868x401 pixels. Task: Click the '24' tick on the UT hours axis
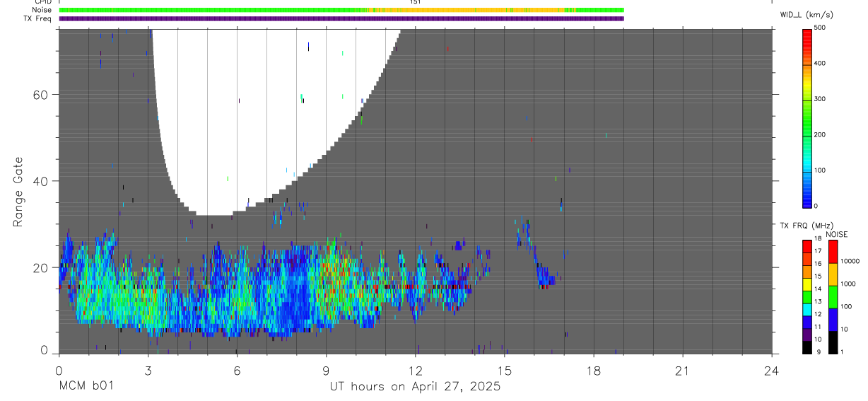pyautogui.click(x=772, y=371)
